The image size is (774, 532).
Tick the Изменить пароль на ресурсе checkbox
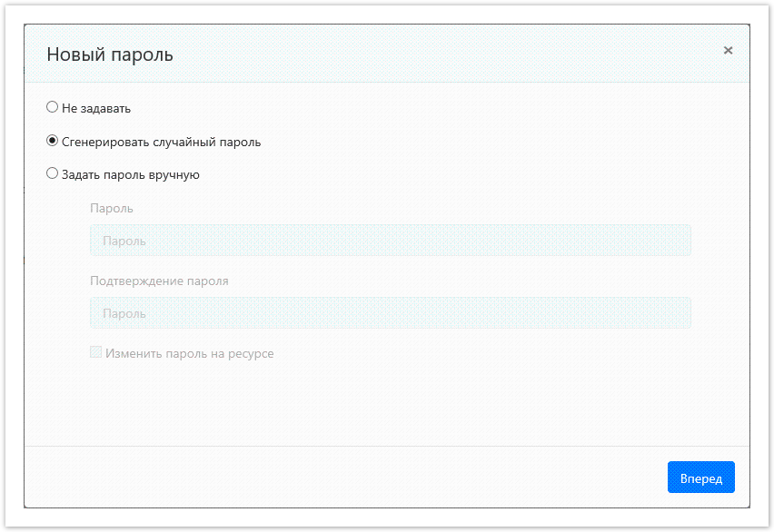tap(96, 352)
